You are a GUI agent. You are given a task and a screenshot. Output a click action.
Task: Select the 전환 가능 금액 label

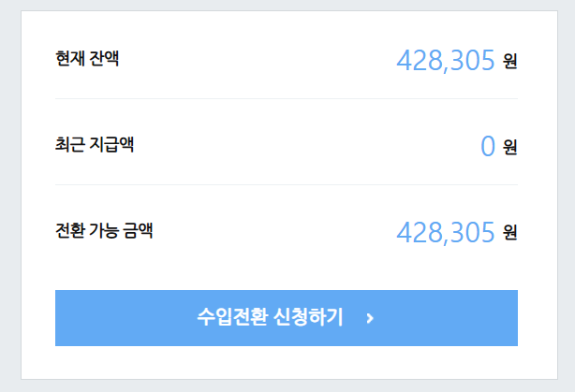point(104,230)
